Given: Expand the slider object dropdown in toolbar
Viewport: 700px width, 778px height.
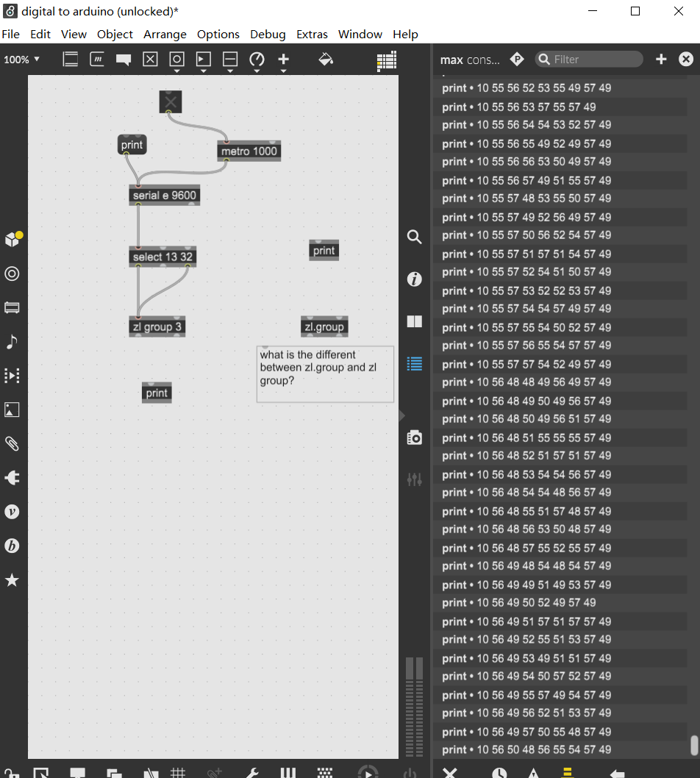Looking at the screenshot, I should (230, 71).
